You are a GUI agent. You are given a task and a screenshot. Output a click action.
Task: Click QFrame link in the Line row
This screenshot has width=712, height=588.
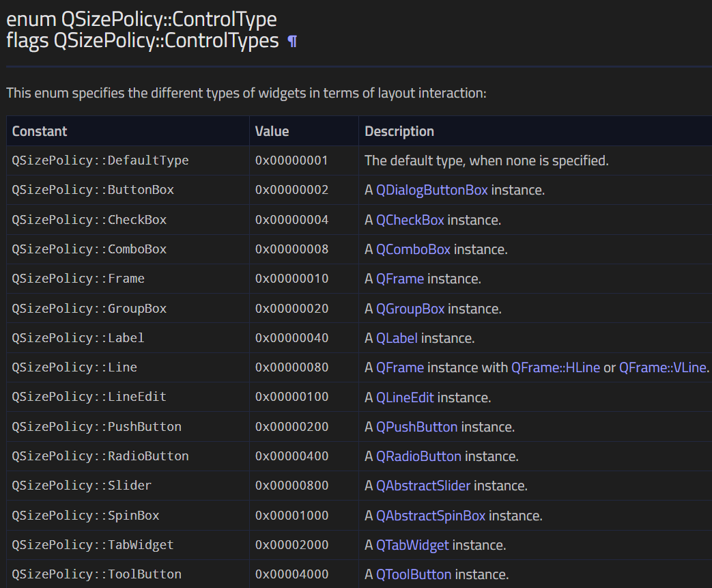click(x=400, y=367)
